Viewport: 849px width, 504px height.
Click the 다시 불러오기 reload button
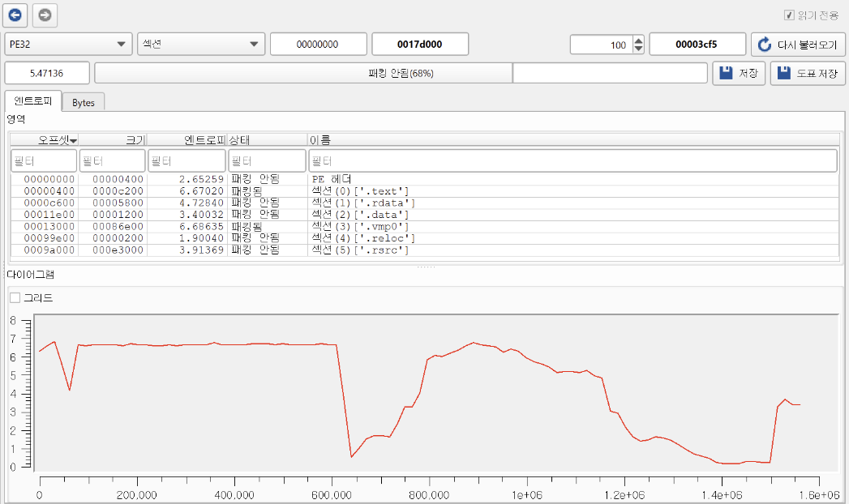(x=798, y=45)
